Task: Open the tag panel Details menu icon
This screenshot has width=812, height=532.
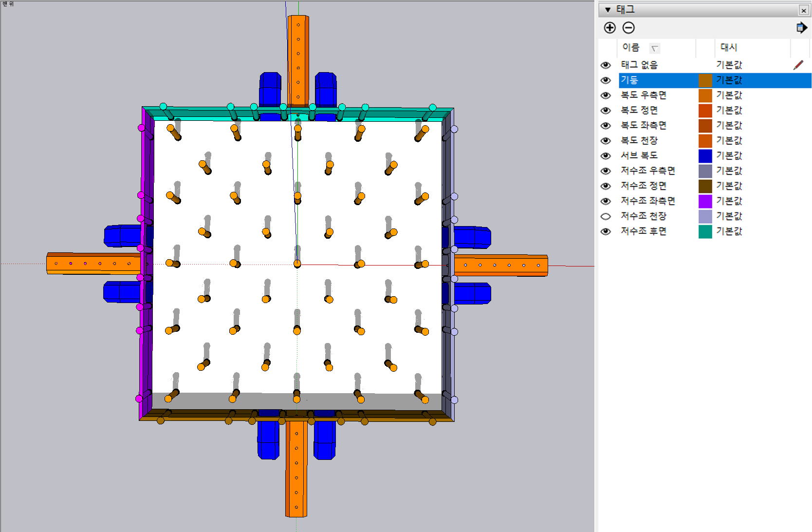Action: pyautogui.click(x=801, y=28)
